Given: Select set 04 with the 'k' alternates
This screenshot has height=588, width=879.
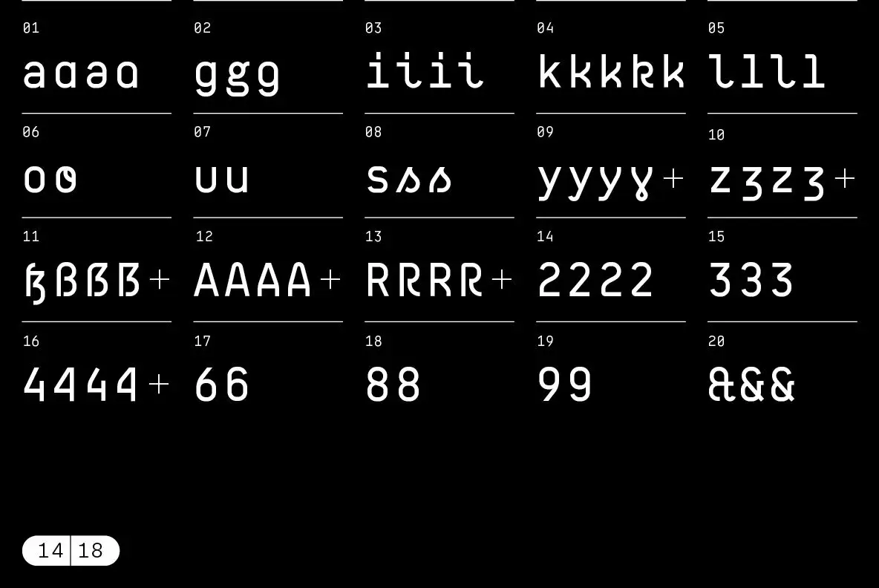Looking at the screenshot, I should tap(611, 73).
